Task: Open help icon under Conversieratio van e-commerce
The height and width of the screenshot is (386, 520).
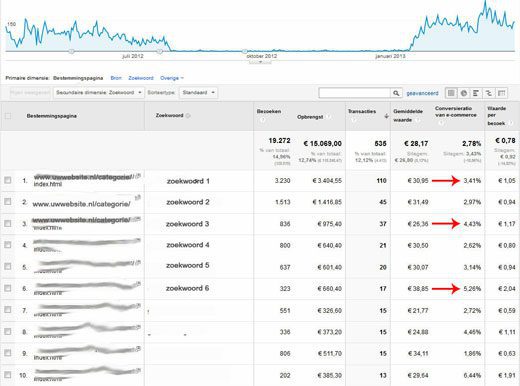Action: (441, 123)
